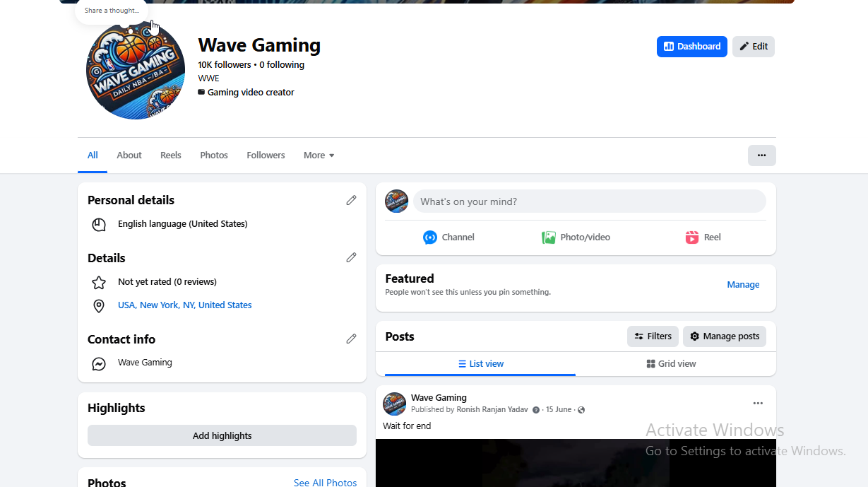
Task: Click the English language (United States) text
Action: point(183,224)
